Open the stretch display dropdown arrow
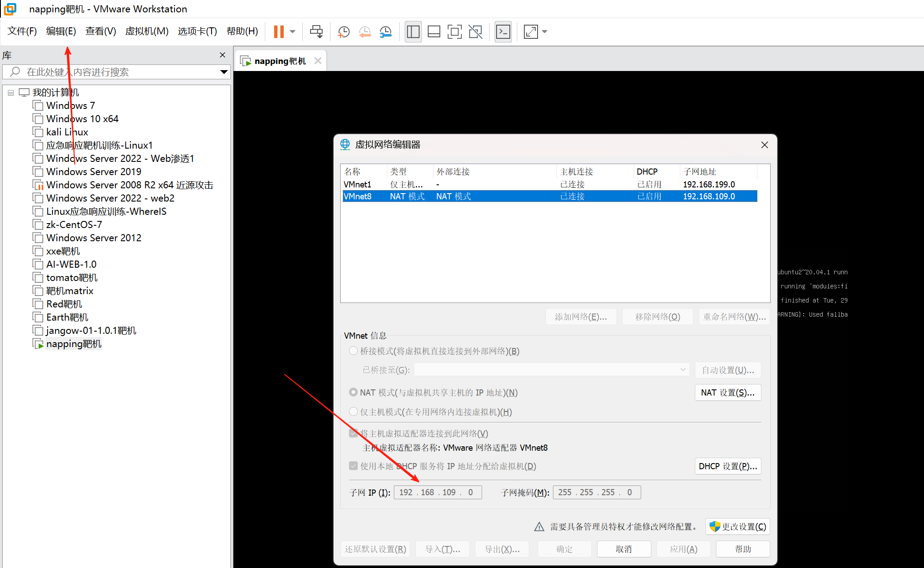Image resolution: width=924 pixels, height=568 pixels. point(545,31)
